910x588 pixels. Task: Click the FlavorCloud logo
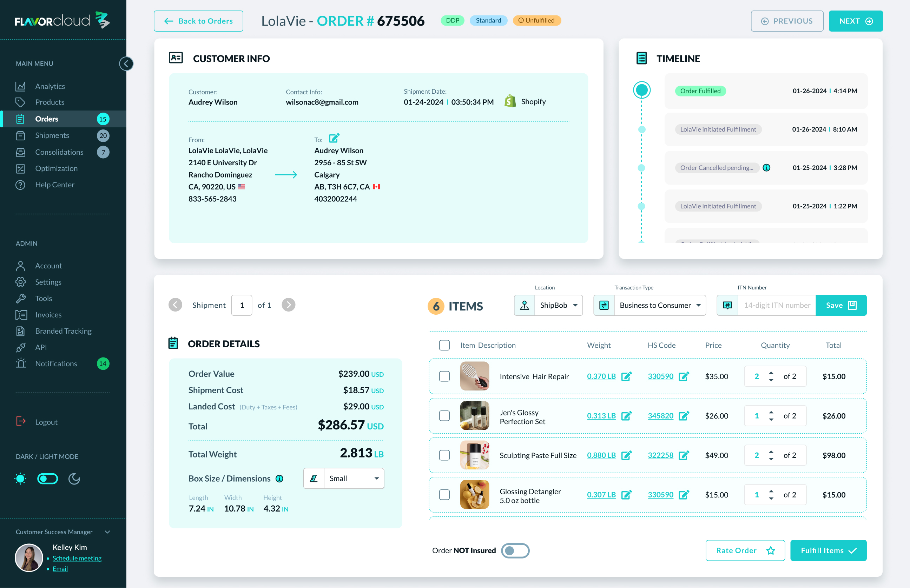[62, 20]
